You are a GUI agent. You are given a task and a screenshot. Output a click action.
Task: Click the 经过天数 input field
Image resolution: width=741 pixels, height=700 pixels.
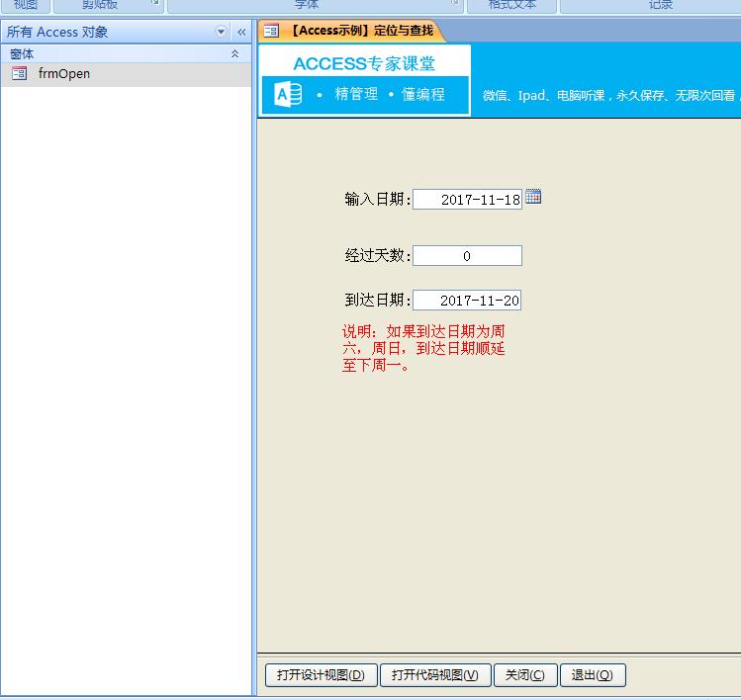coord(467,255)
